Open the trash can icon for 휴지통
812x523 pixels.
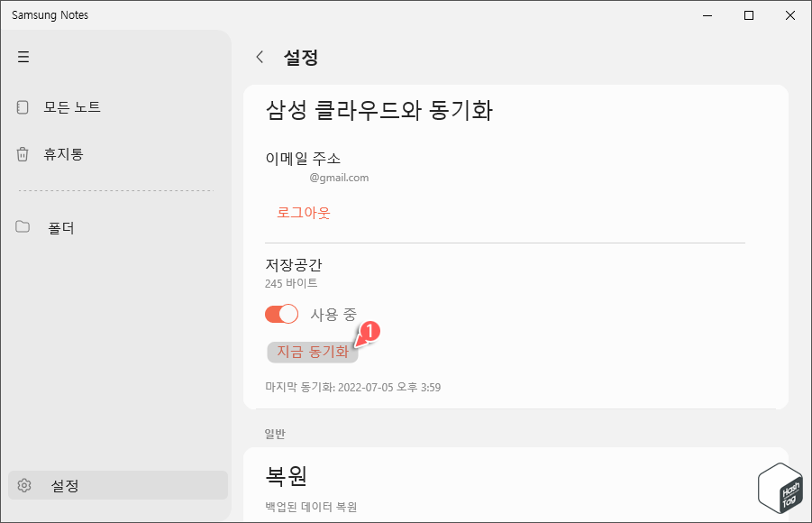click(23, 153)
